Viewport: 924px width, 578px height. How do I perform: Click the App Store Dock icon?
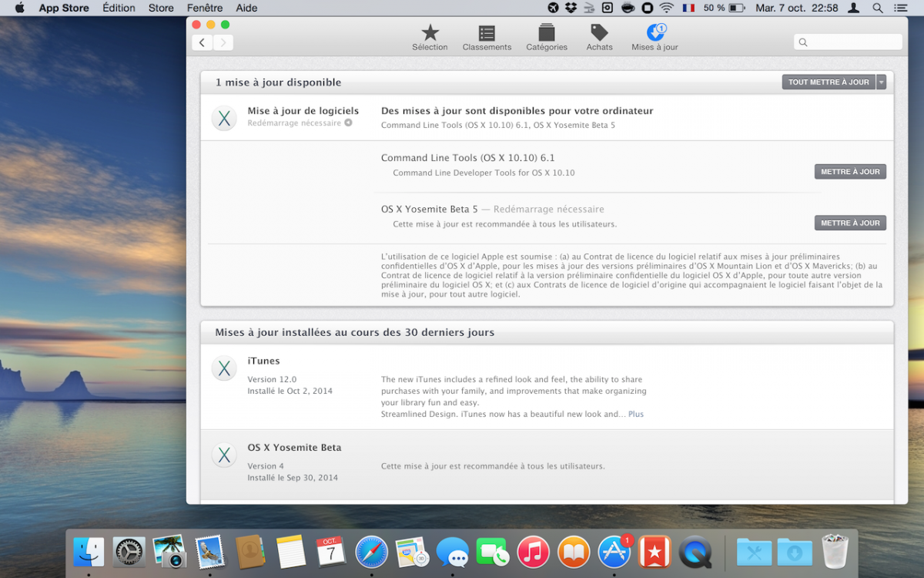tap(614, 552)
